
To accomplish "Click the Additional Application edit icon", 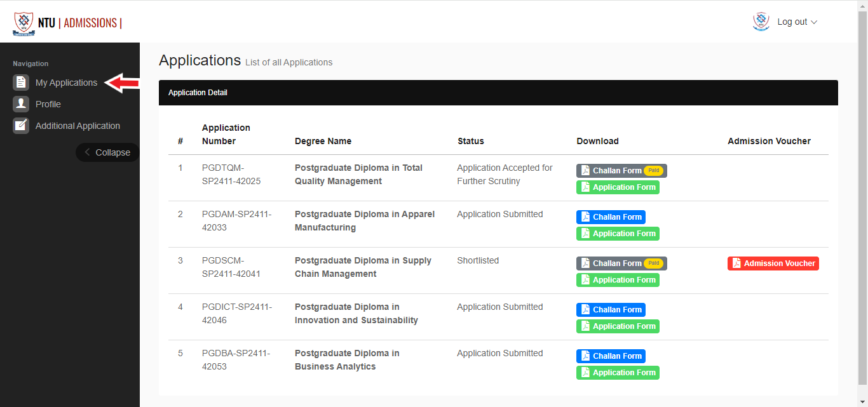I will [x=21, y=126].
